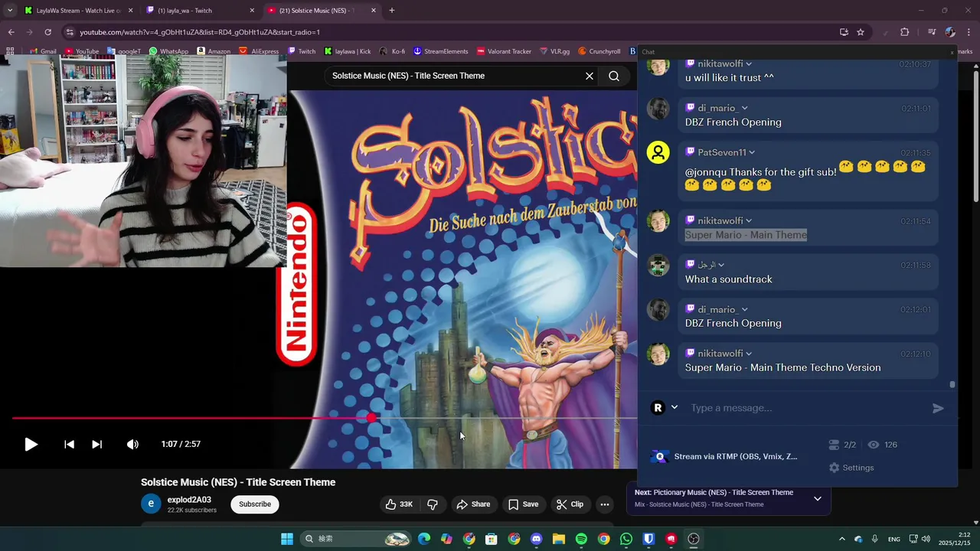Open the Clip tool for video

[570, 504]
